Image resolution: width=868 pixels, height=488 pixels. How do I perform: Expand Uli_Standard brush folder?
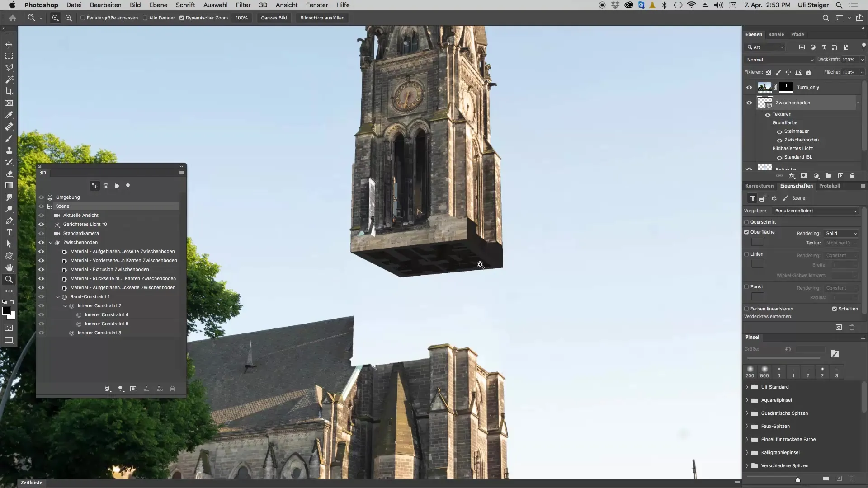point(747,387)
